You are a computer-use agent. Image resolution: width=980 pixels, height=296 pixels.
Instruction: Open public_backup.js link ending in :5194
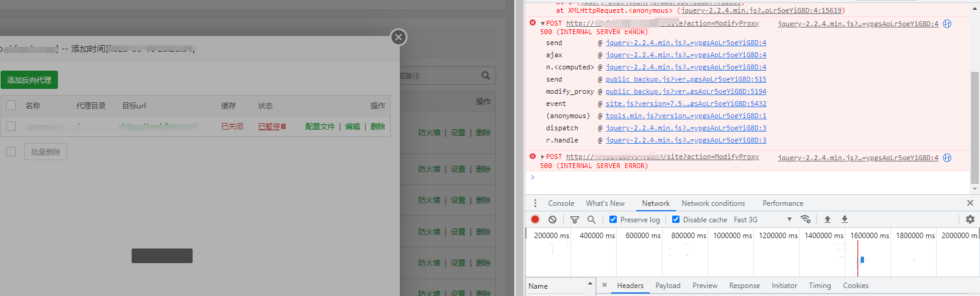[686, 91]
